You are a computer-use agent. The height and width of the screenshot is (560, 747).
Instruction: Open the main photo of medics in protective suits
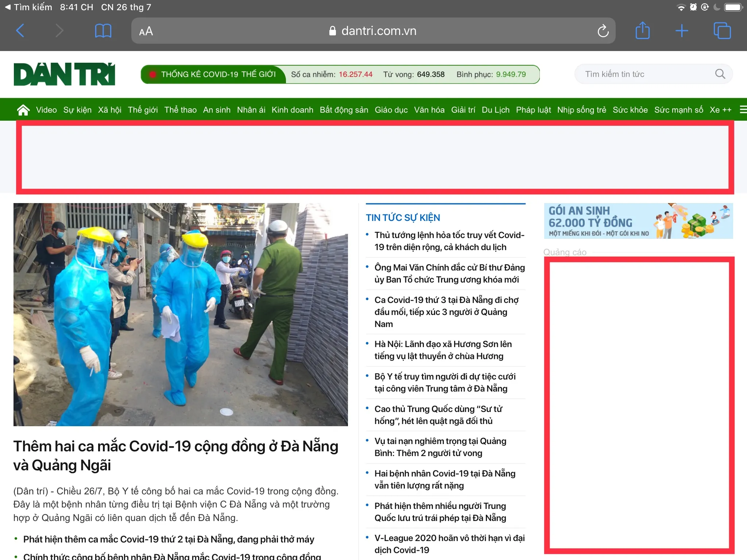click(x=181, y=314)
